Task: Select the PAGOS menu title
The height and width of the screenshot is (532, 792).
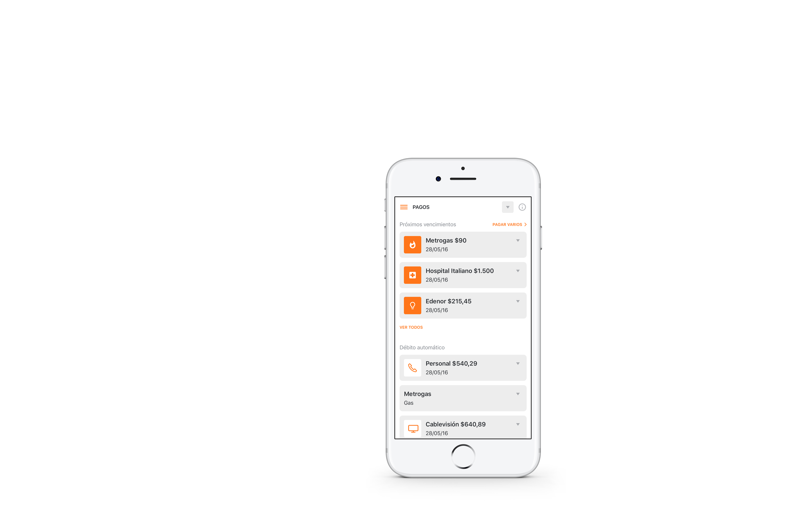Action: pos(421,207)
